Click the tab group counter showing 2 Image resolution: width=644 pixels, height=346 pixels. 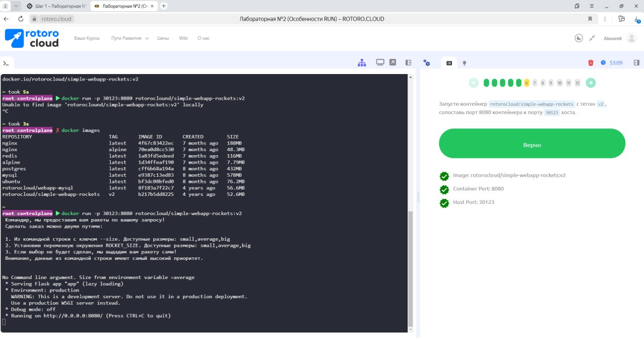(x=6, y=6)
